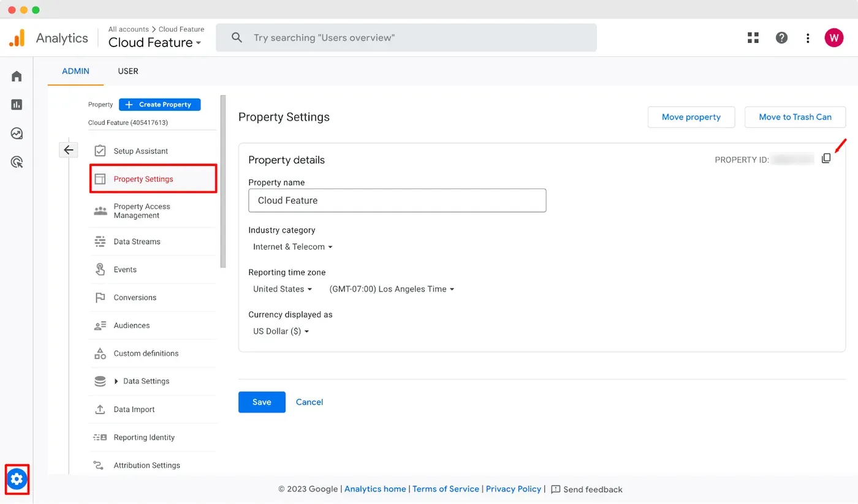Click the Property Access Management people icon

point(100,211)
